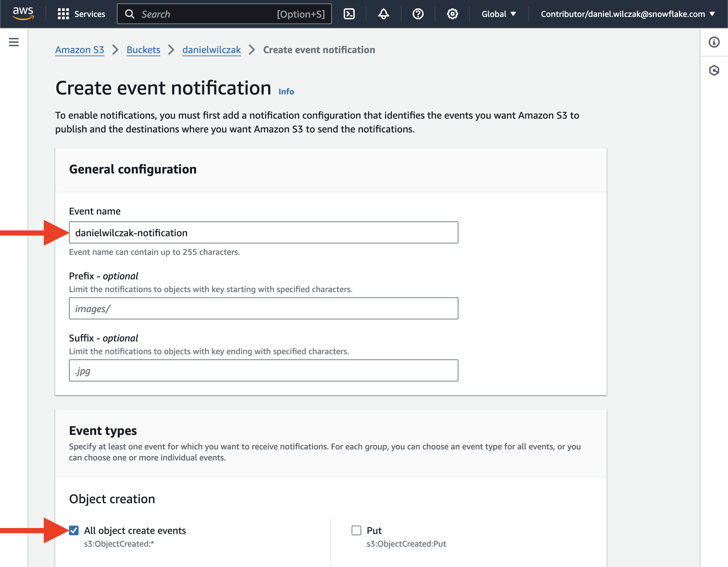Viewport: 728px width, 567px height.
Task: Expand the Global region dropdown
Action: coord(498,14)
